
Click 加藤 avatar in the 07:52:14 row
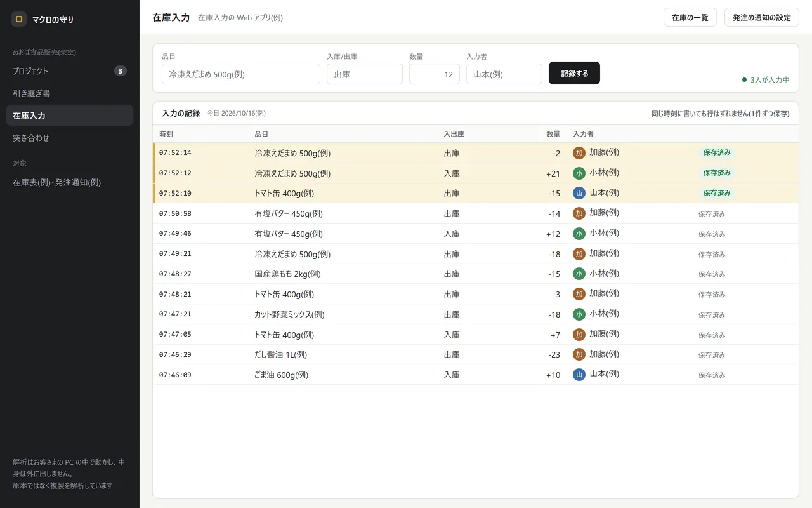point(579,152)
